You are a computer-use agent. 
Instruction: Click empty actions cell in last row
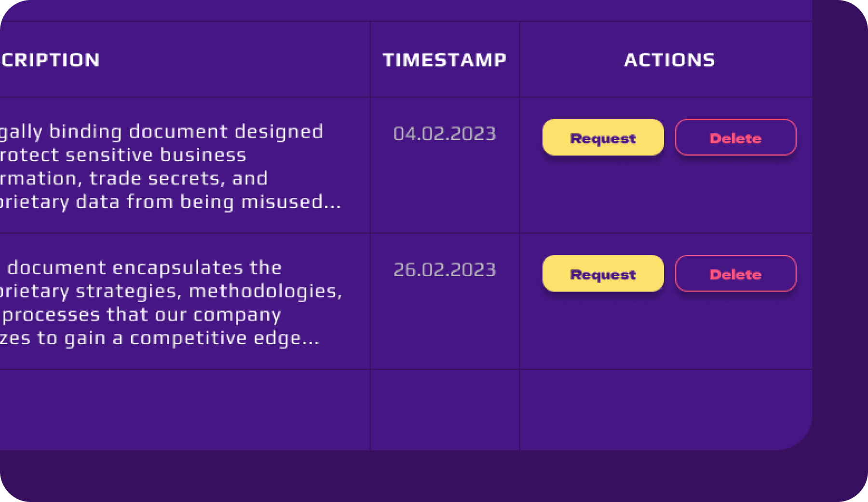665,409
